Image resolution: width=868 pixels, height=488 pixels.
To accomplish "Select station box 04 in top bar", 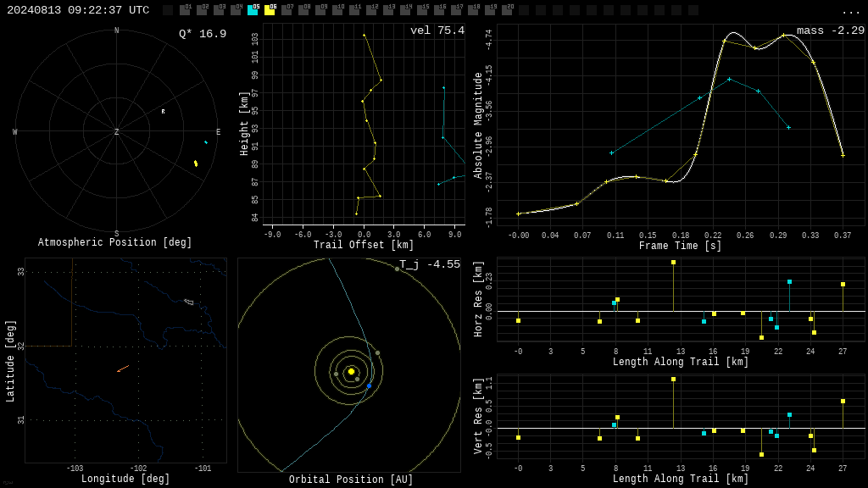I will (236, 9).
